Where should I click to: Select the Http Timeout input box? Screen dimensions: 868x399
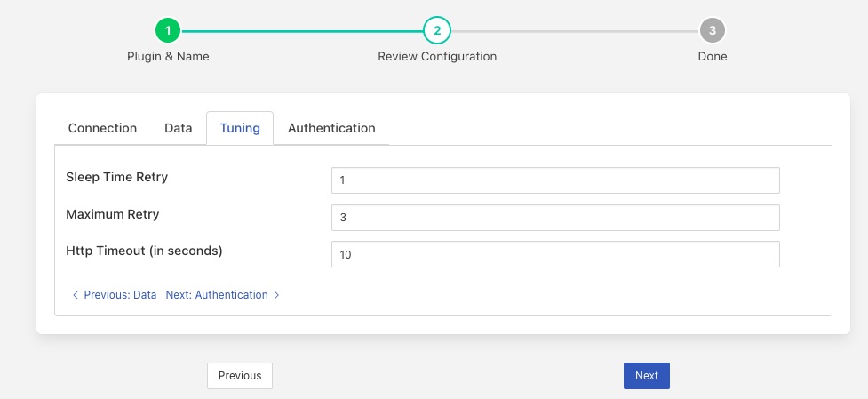(555, 254)
